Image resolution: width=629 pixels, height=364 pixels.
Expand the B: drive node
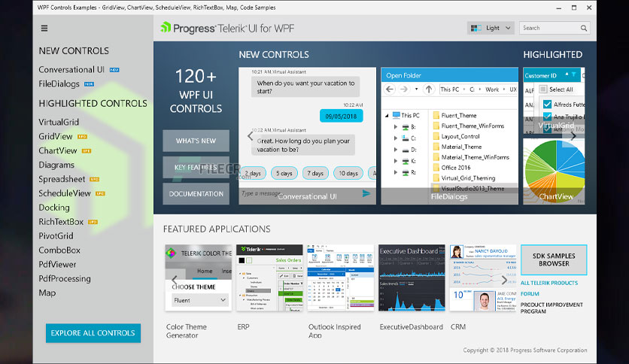396,126
